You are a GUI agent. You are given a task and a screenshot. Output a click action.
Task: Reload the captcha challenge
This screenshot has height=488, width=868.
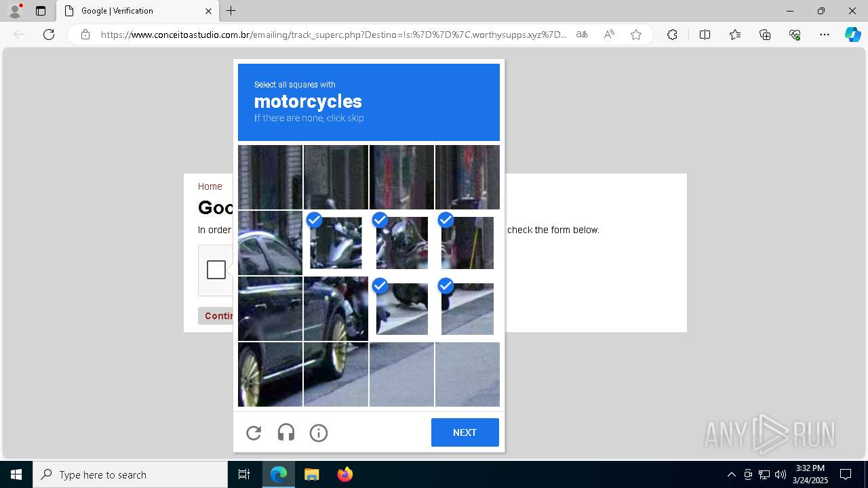254,432
